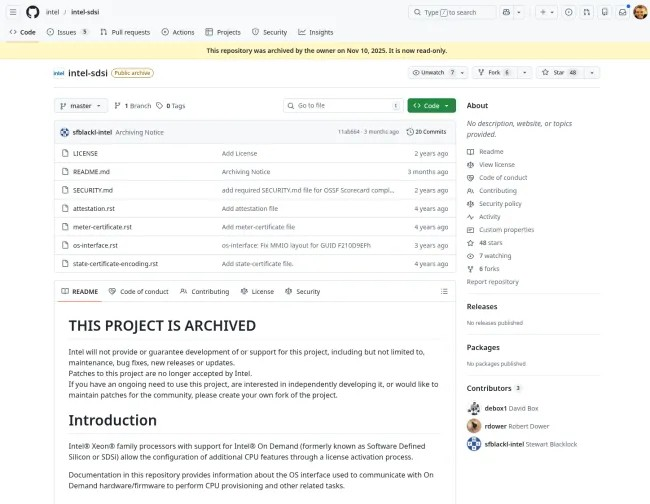Expand the master branch dropdown

point(81,105)
